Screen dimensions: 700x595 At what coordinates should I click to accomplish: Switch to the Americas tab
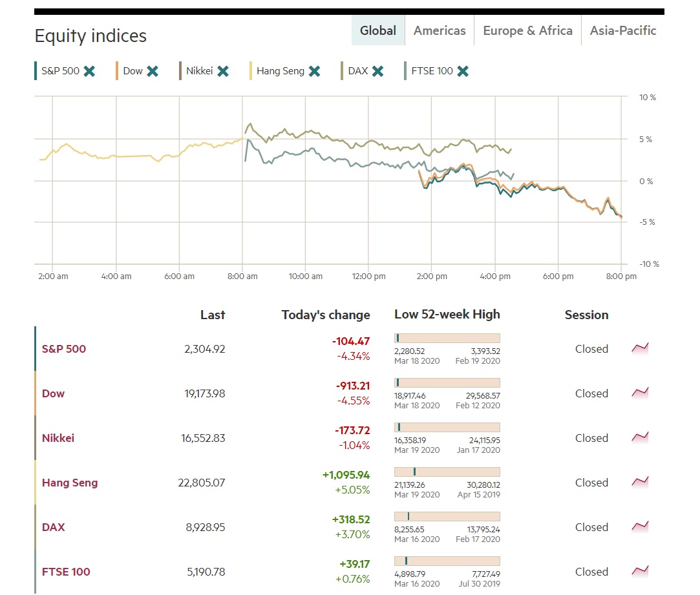pos(440,30)
